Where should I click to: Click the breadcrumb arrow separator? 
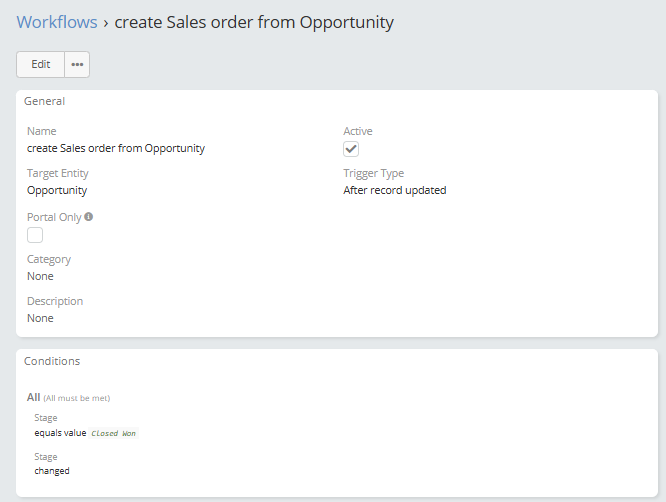[x=106, y=23]
